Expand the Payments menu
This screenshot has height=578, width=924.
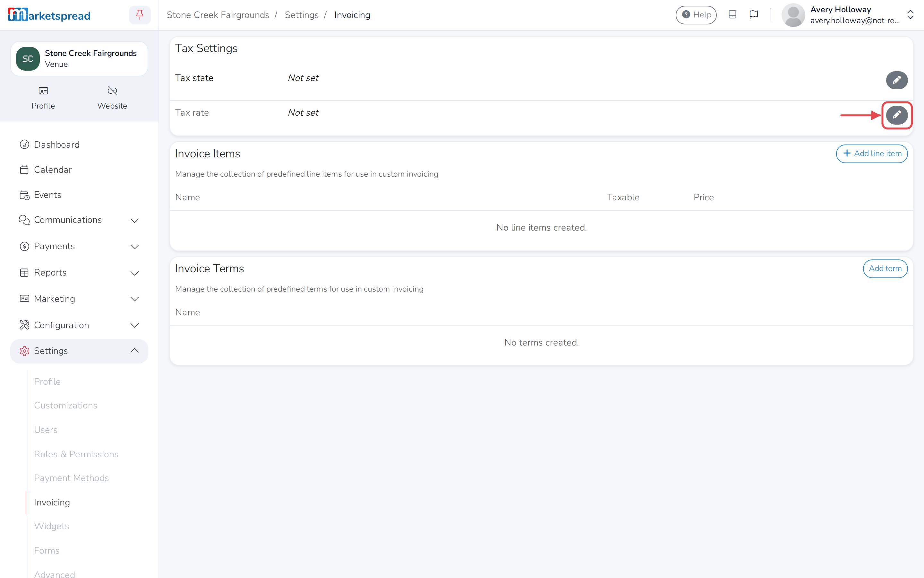point(79,247)
